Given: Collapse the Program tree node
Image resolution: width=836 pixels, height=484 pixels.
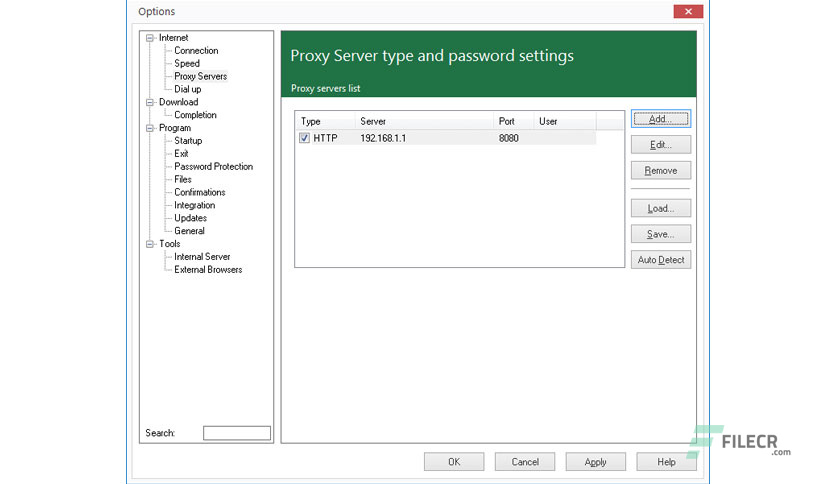Looking at the screenshot, I should (150, 128).
